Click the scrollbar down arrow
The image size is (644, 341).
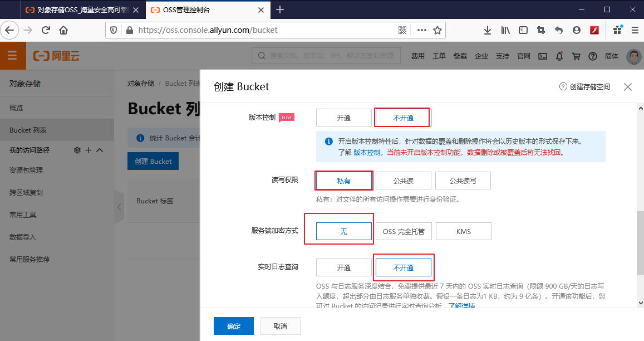pos(640,303)
